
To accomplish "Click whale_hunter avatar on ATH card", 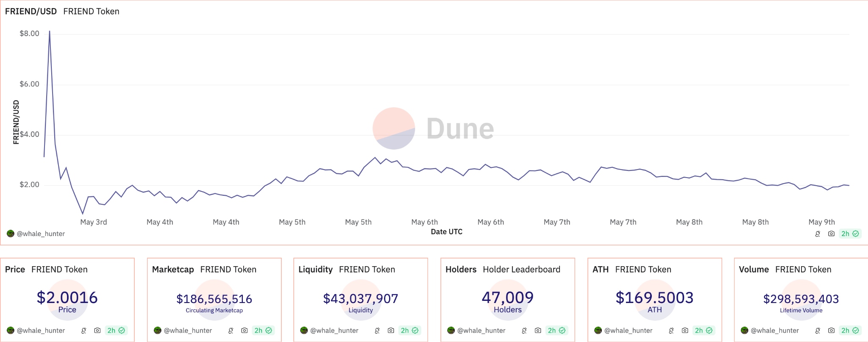I will (598, 330).
